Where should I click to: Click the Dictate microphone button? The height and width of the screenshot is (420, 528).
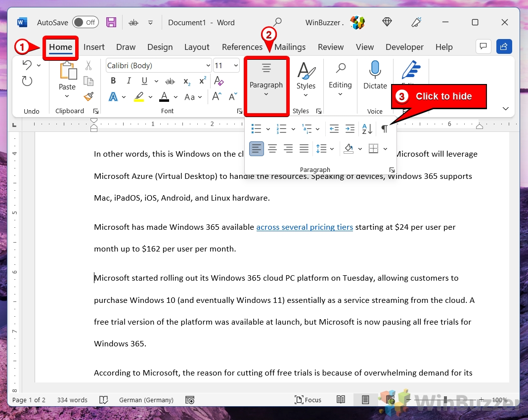coord(375,76)
